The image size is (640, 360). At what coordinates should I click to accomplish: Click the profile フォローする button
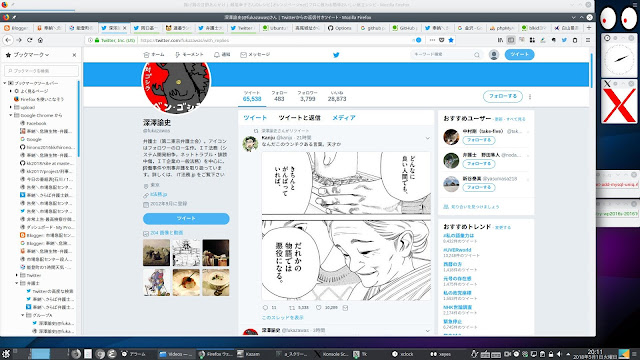coord(503,96)
